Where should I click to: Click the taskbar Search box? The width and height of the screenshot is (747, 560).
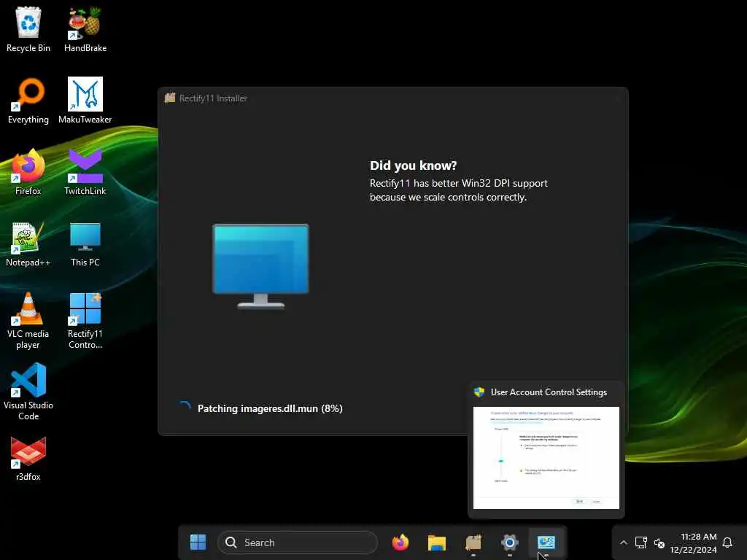[x=298, y=542]
